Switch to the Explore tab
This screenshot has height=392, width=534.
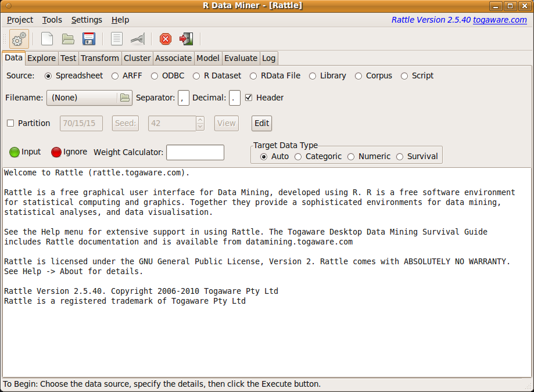click(x=42, y=58)
